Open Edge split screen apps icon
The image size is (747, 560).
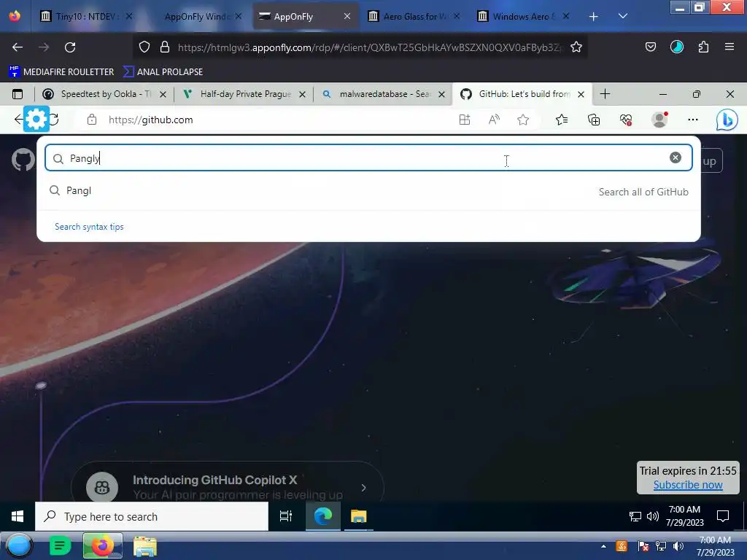point(465,120)
